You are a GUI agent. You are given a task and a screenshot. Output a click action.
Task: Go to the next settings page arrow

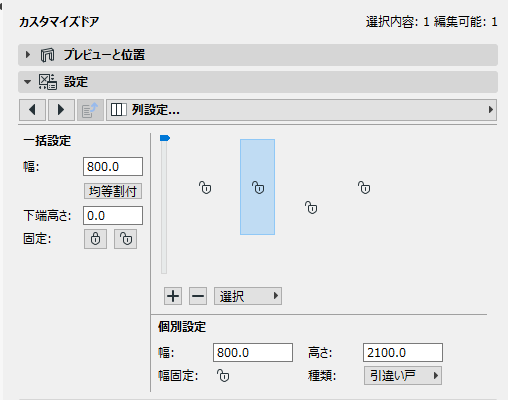(61, 110)
